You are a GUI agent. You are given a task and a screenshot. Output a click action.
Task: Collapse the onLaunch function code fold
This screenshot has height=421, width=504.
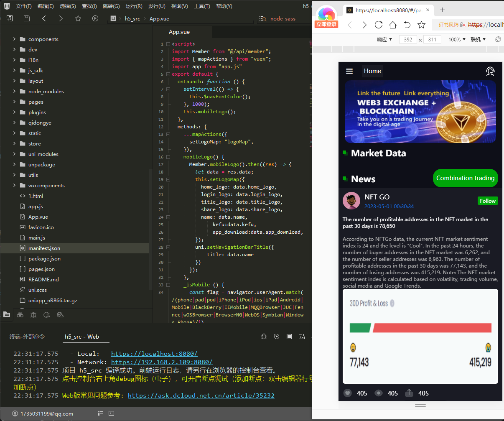(x=168, y=82)
